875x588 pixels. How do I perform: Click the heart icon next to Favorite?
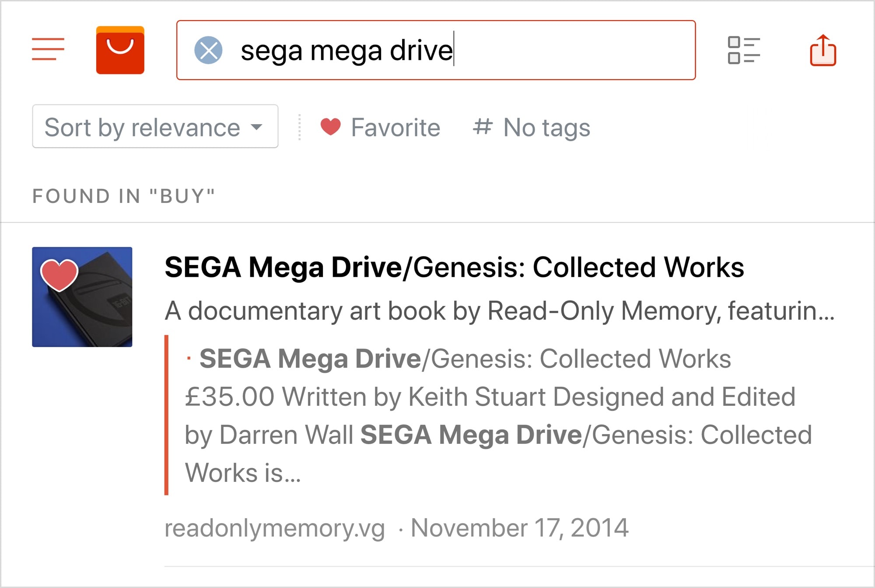(331, 127)
